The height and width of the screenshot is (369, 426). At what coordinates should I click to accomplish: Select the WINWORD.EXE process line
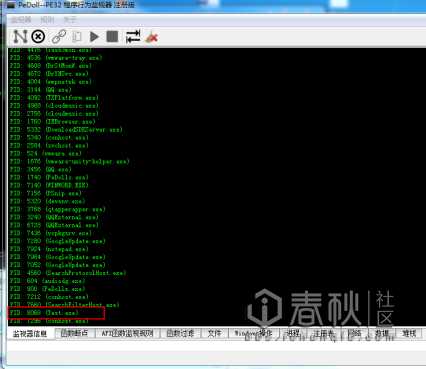[49, 185]
